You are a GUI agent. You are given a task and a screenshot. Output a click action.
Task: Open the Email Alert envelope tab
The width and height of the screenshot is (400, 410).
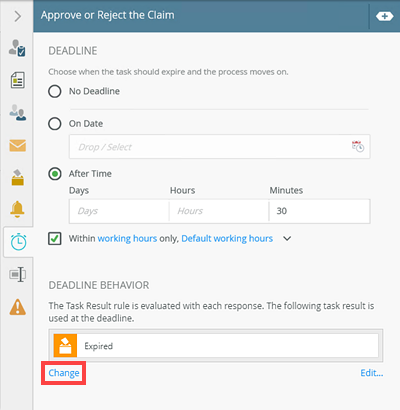pyautogui.click(x=17, y=146)
